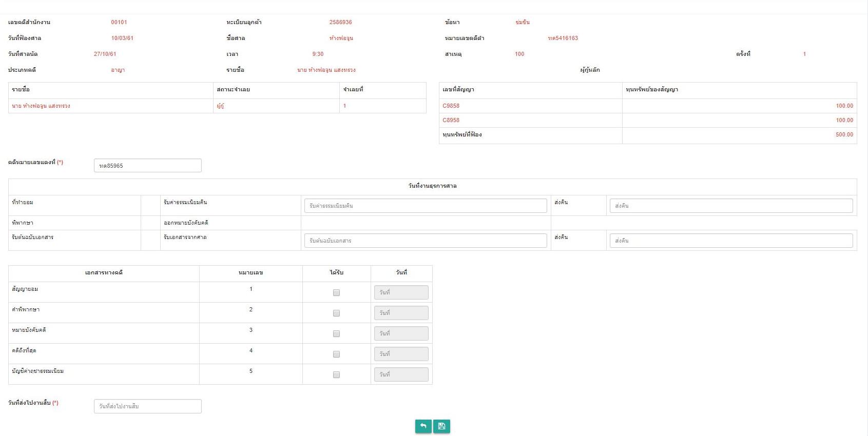Mark บัญชีค่าฤชาธรรมเนียม as received

tap(336, 375)
